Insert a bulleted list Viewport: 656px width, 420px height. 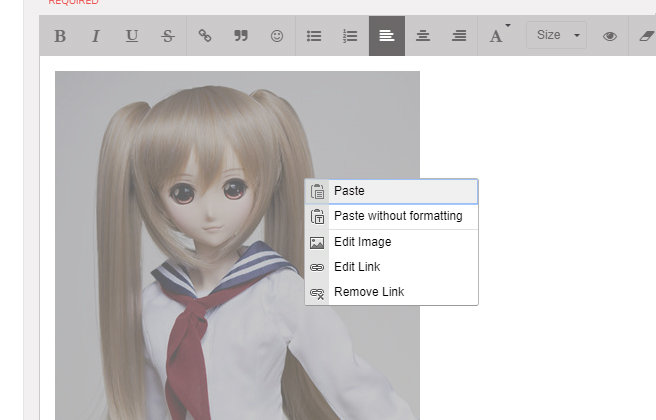(314, 36)
